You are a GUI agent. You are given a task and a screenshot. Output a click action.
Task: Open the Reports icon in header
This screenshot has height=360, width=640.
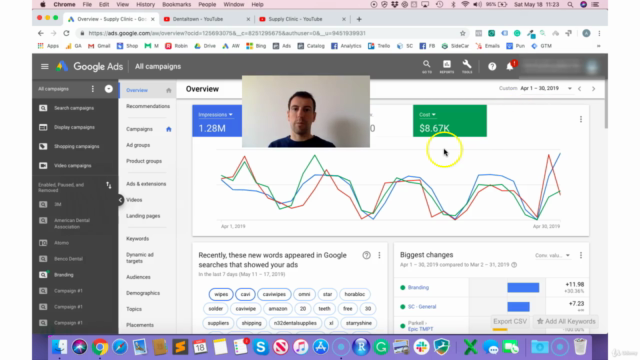pos(447,67)
